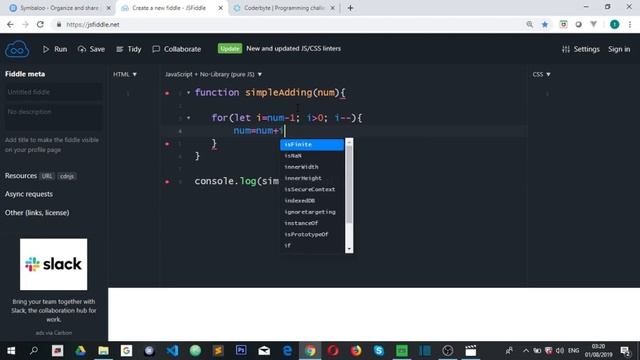Choose innerHeight autocomplete suggestion

312,178
